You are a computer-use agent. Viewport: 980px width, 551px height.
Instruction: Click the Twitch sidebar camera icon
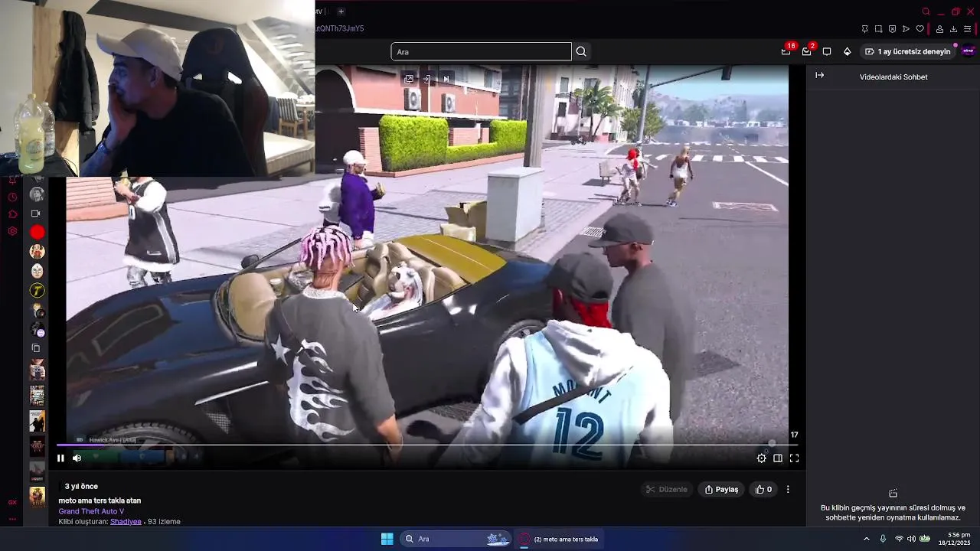coord(35,214)
